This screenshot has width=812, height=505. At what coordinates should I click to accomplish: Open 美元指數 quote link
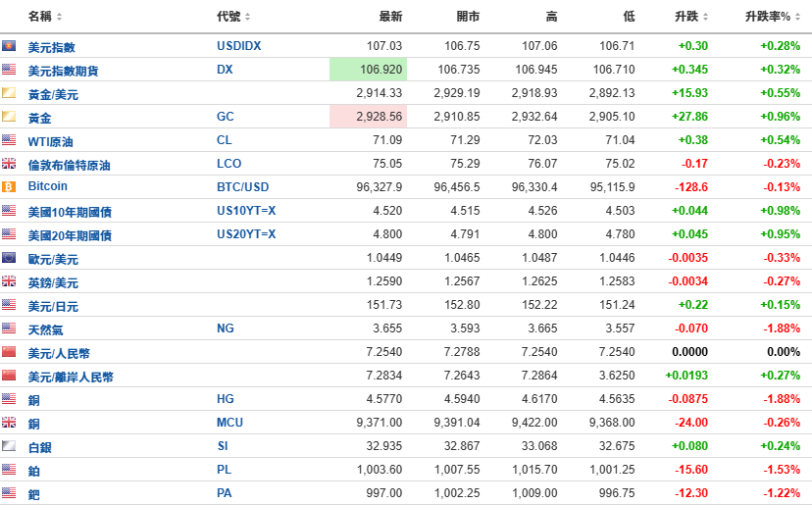tap(52, 48)
